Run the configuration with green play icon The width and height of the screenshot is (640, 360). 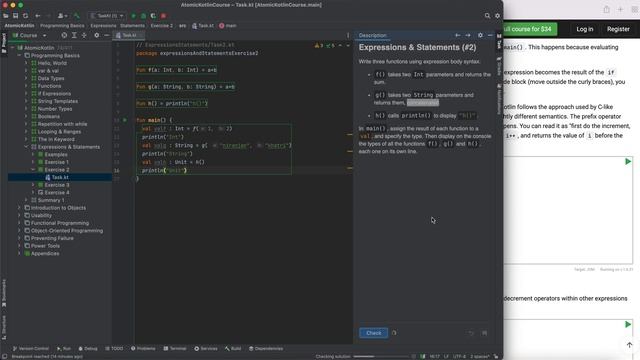point(133,16)
